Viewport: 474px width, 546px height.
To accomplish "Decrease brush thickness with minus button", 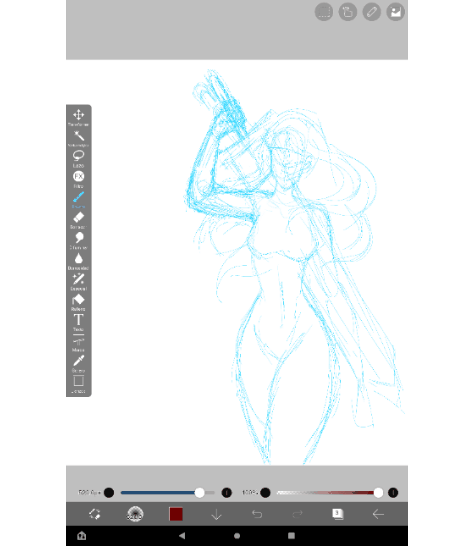I will coord(109,492).
